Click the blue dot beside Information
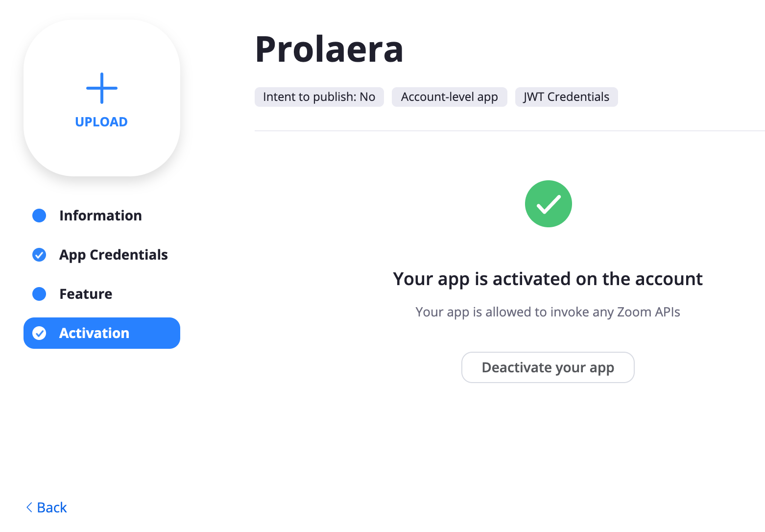The image size is (765, 532). tap(39, 216)
